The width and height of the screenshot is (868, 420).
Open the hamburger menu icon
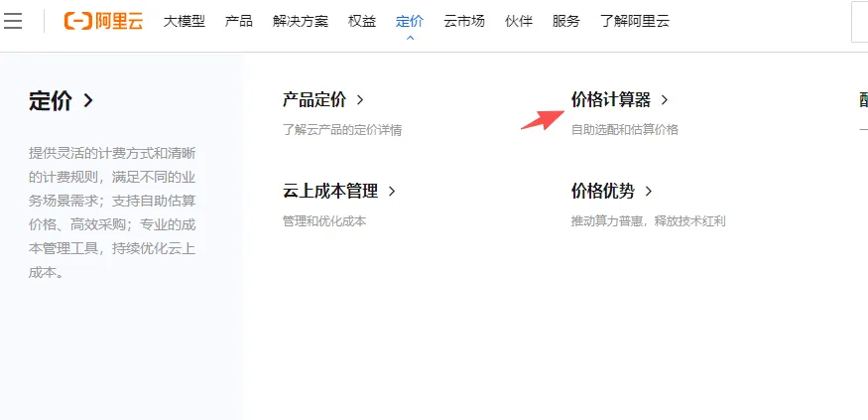12,21
